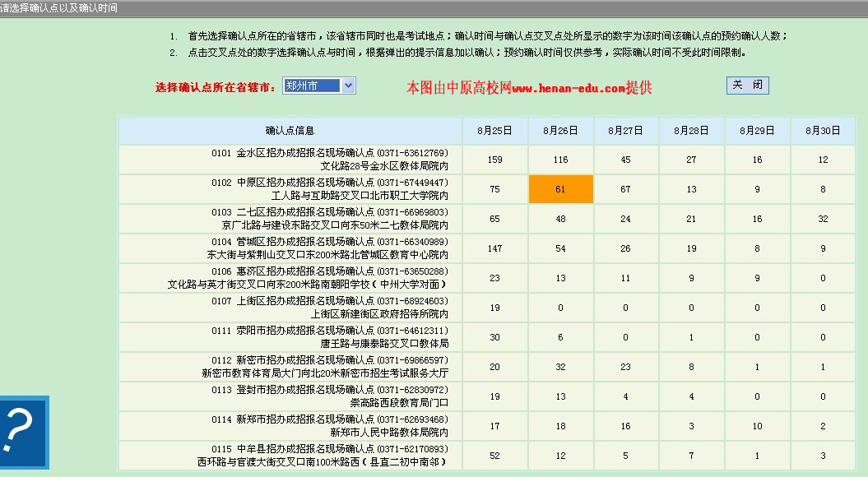Click the 8月30日 column header

pyautogui.click(x=823, y=130)
